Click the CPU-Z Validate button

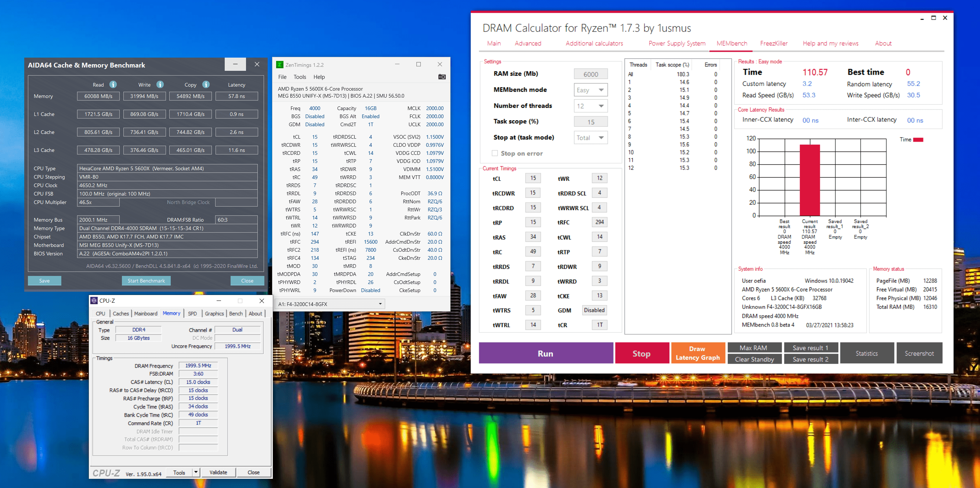tap(218, 473)
